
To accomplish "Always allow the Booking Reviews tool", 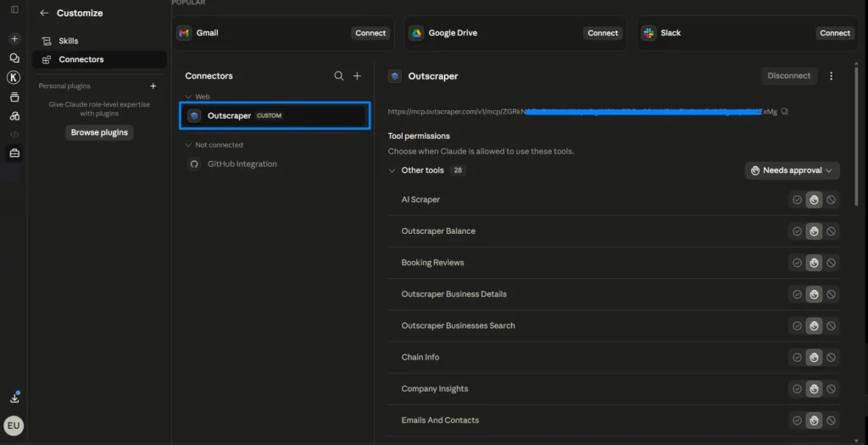I will point(797,263).
